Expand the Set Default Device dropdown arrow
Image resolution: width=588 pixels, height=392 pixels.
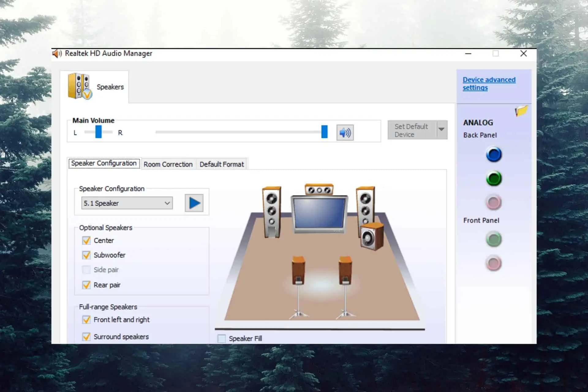441,130
